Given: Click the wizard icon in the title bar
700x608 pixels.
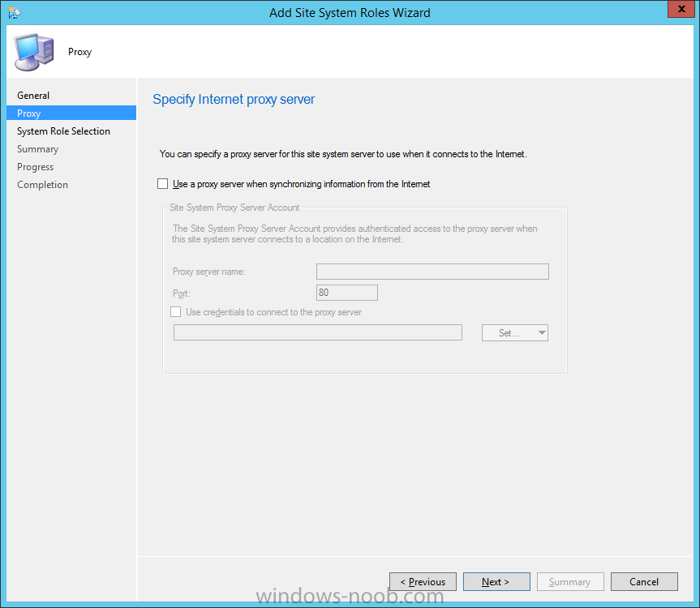Looking at the screenshot, I should pyautogui.click(x=14, y=12).
